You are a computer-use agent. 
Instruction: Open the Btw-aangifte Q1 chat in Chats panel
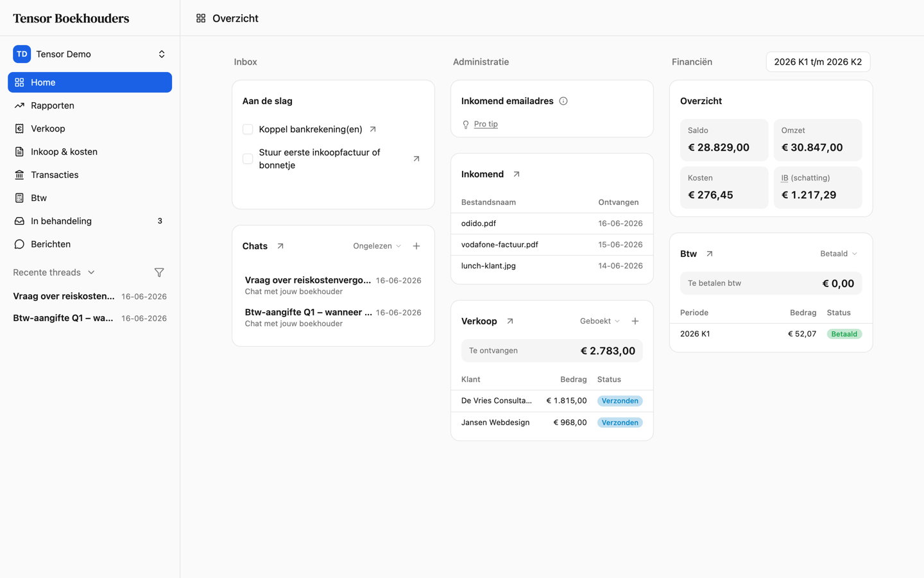tap(333, 317)
